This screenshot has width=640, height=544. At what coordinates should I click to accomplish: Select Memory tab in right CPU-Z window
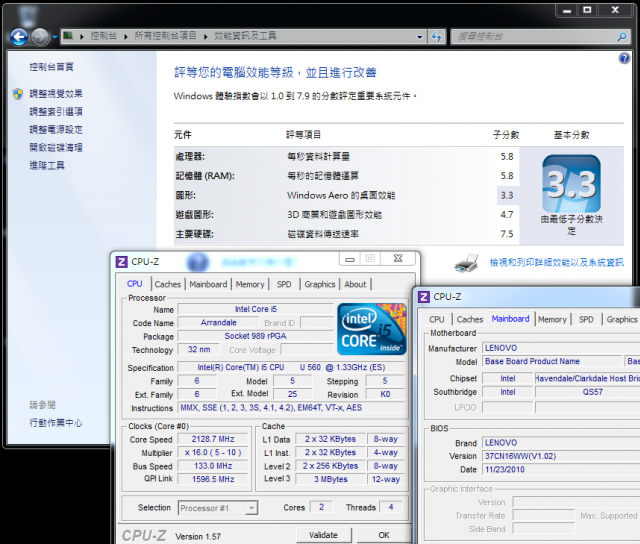click(x=552, y=320)
